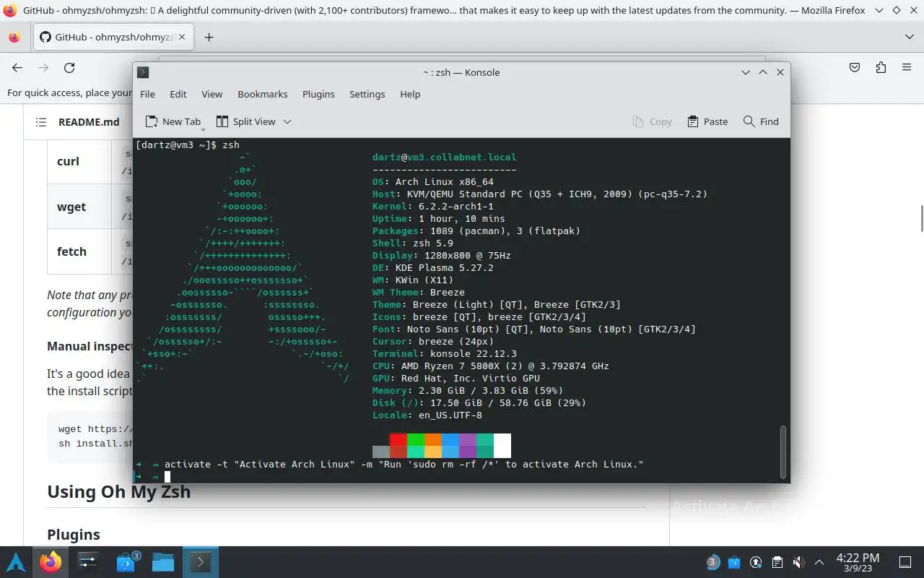This screenshot has height=578, width=924.
Task: Expand the Split View dropdown chevron
Action: (287, 121)
